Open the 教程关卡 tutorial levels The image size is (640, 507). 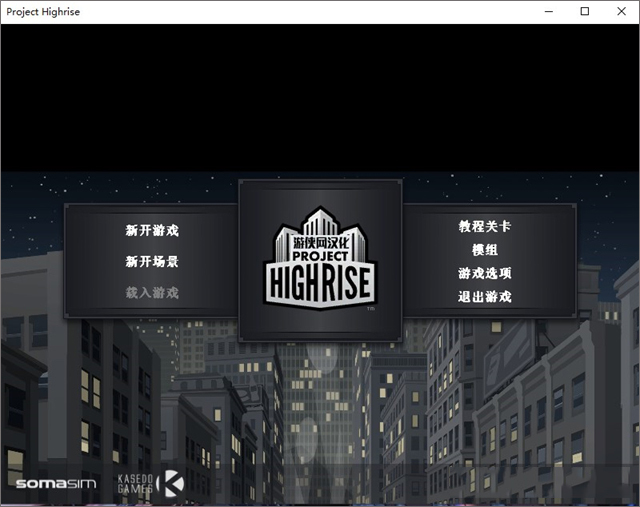pyautogui.click(x=484, y=226)
